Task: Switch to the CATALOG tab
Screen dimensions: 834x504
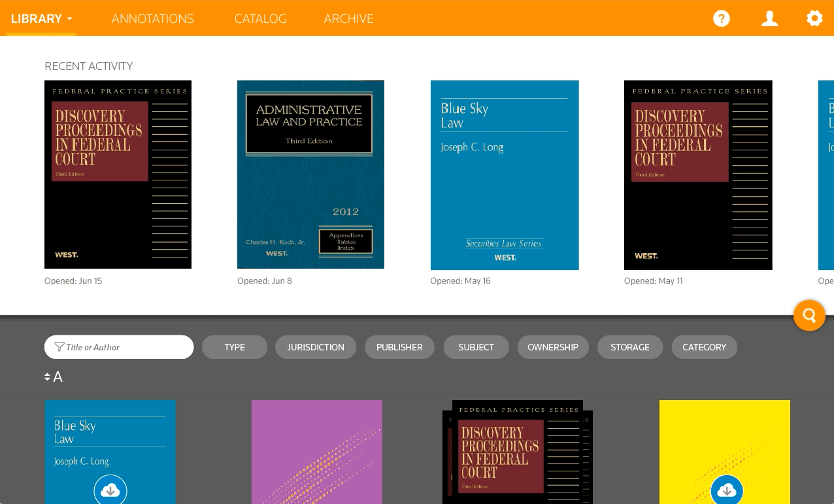Action: (261, 19)
